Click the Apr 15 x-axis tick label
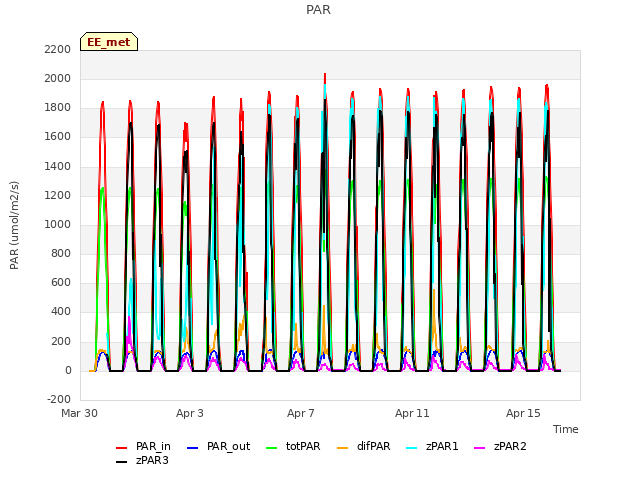Screen dimensions: 640x480 pos(523,413)
